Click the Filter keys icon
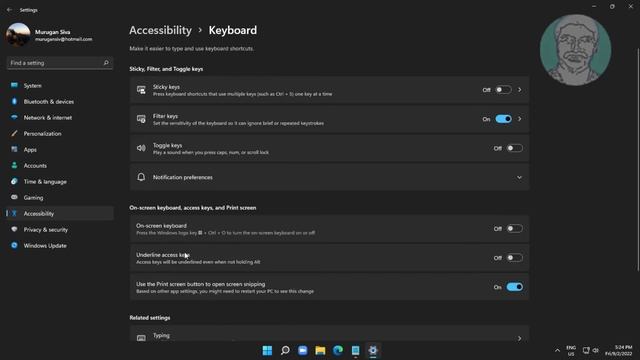 pyautogui.click(x=141, y=119)
